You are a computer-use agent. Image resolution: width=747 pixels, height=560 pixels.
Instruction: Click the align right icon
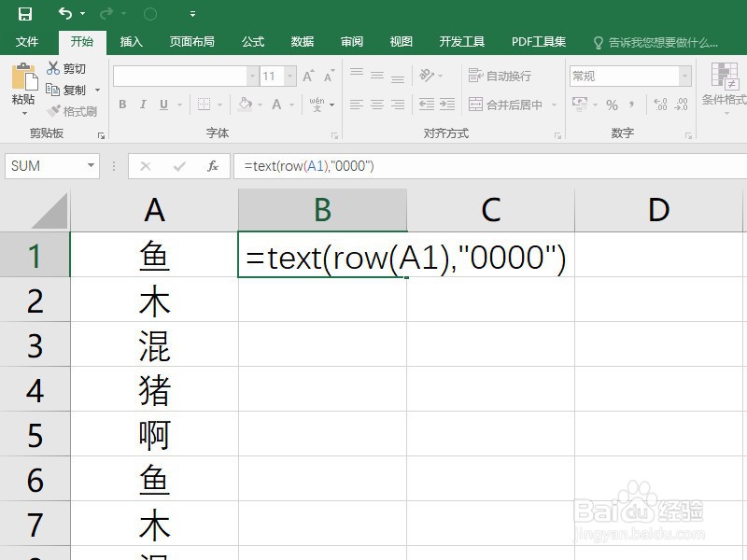coord(398,105)
